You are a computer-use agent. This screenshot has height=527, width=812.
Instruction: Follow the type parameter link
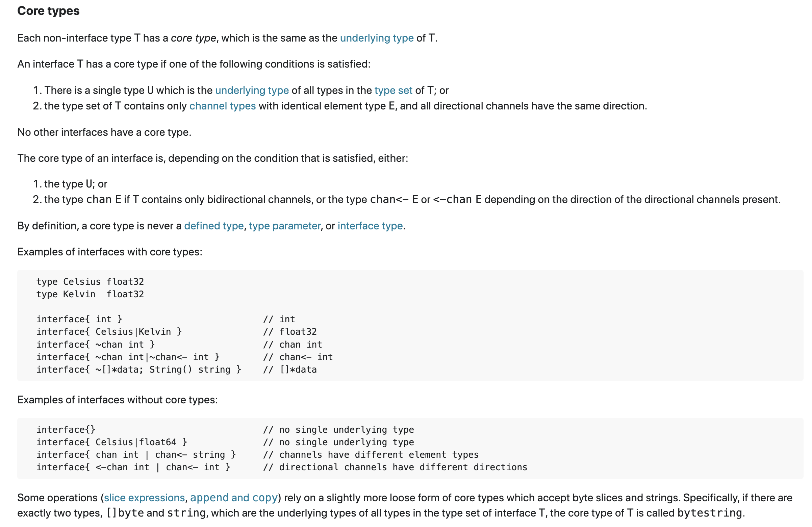284,226
